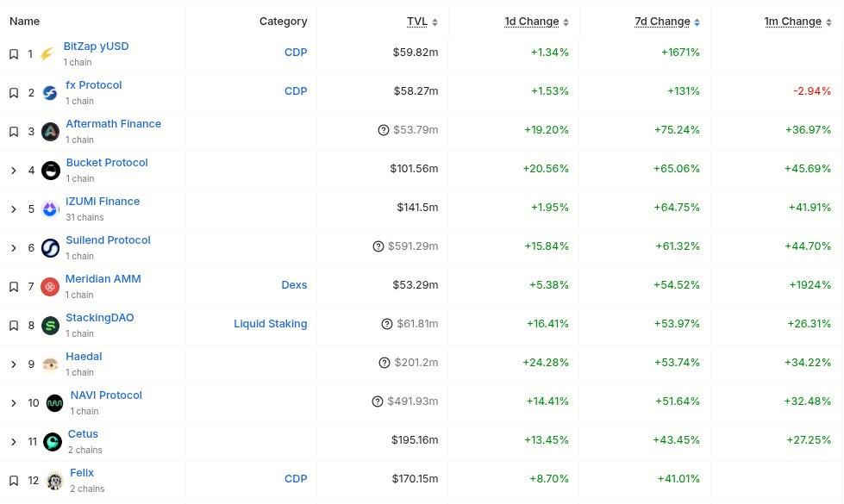Click the Cetus logo icon

[53, 442]
